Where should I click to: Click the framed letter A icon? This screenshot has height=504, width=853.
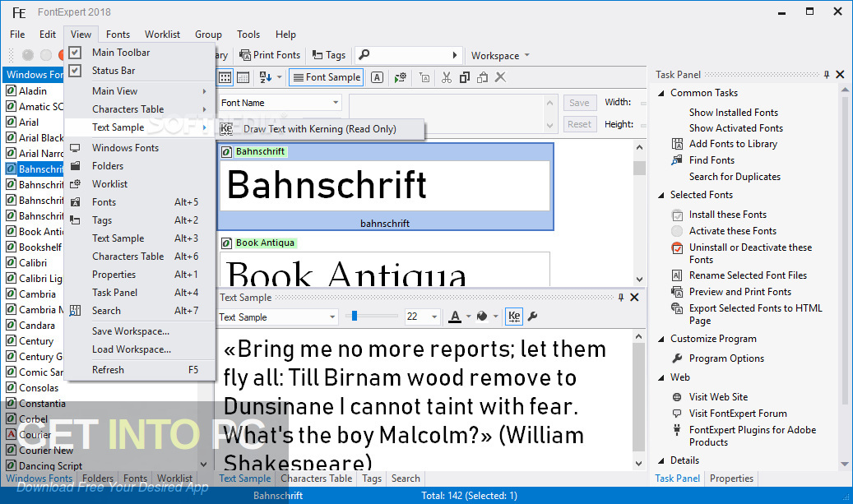(x=377, y=77)
